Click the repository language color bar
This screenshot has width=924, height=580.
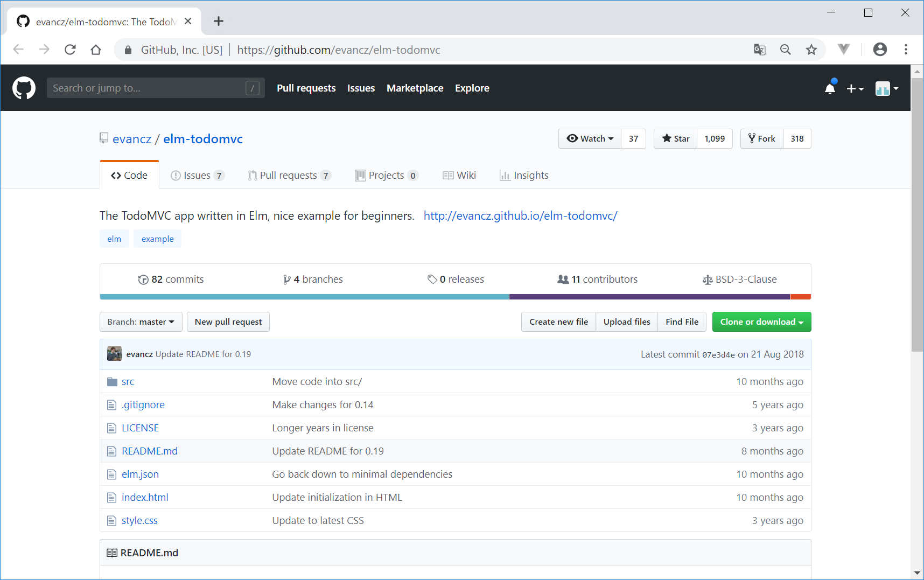point(455,297)
